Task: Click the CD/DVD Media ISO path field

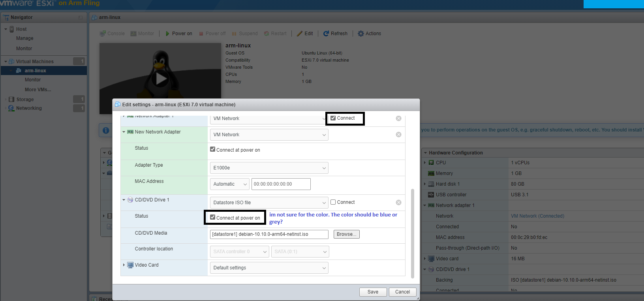Action: [269, 234]
